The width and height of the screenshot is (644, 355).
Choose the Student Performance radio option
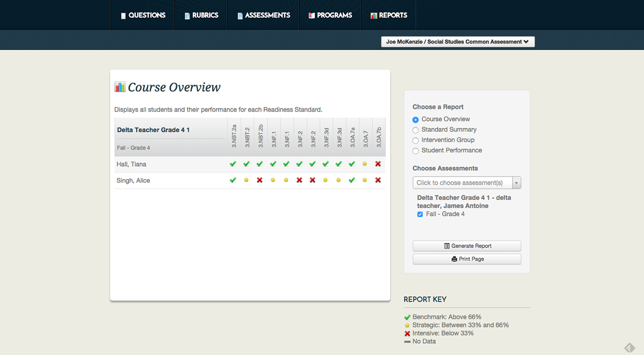tap(415, 151)
